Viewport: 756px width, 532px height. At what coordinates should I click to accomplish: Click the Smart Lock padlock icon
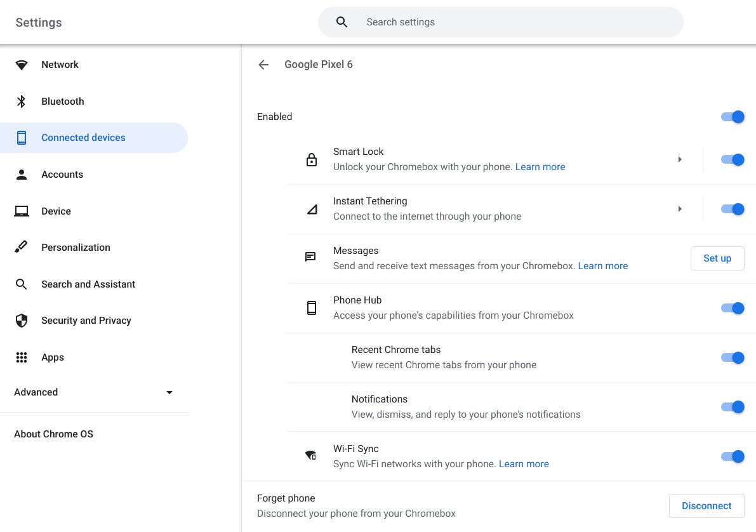click(x=312, y=159)
